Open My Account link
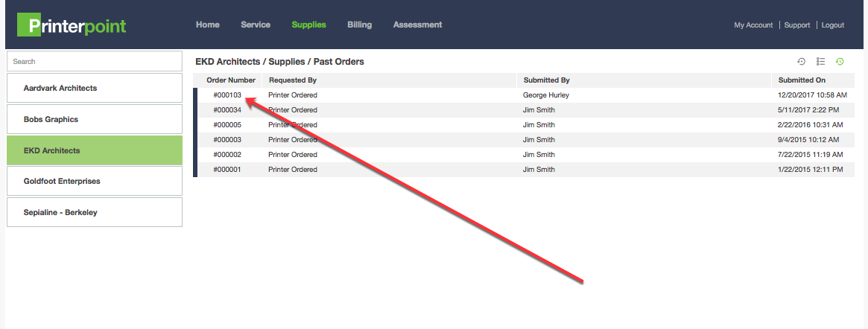 (x=753, y=25)
